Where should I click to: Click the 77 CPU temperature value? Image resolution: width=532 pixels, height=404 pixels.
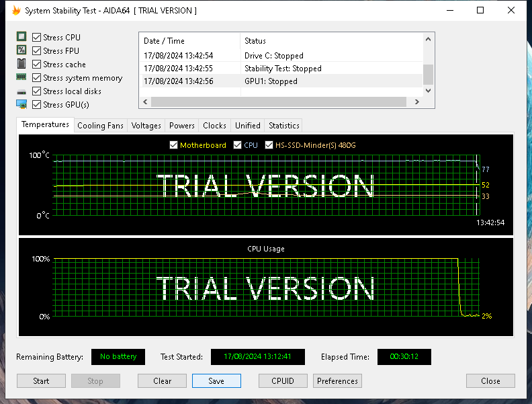coord(486,169)
